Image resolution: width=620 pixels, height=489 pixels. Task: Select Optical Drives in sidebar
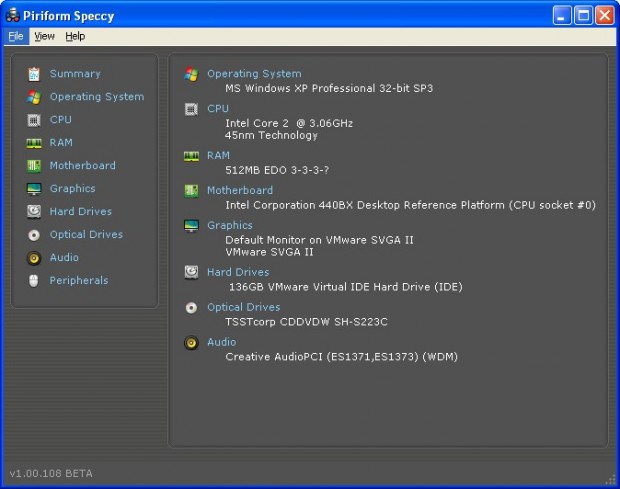pos(86,234)
